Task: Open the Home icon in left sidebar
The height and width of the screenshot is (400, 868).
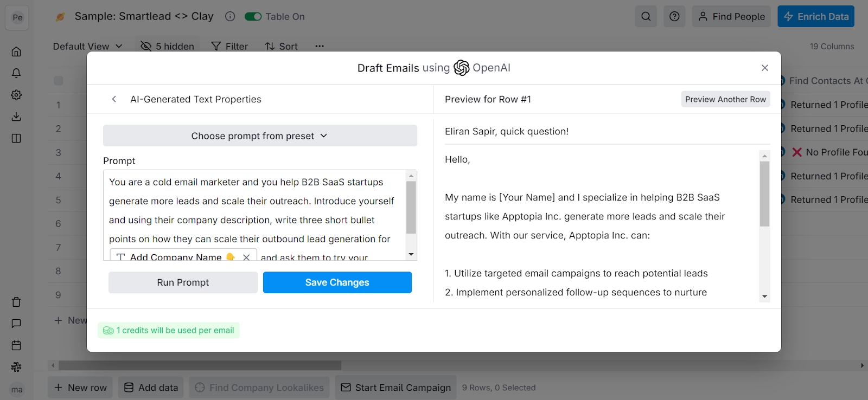Action: pyautogui.click(x=16, y=51)
